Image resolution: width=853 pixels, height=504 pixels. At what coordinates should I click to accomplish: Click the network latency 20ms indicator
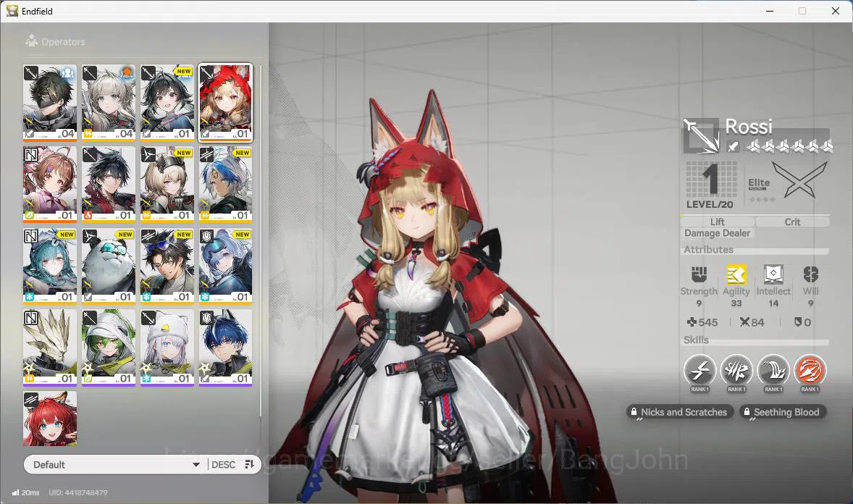[x=25, y=492]
